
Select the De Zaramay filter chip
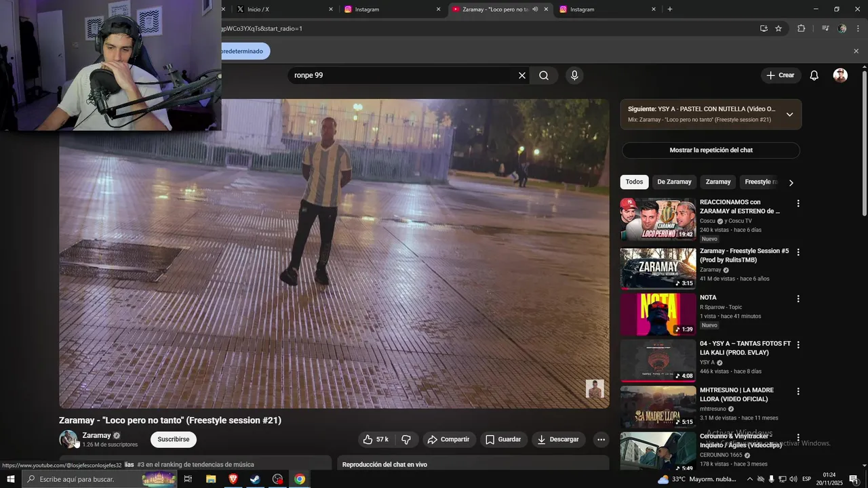(674, 182)
